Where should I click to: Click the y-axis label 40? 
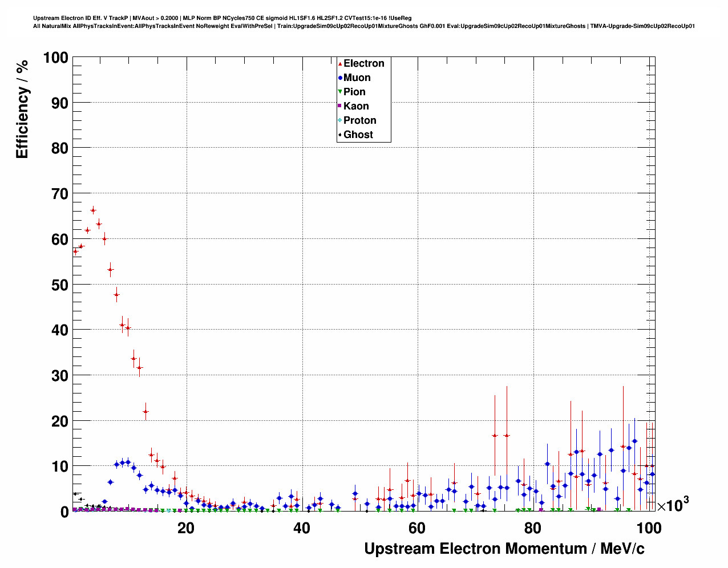click(60, 330)
